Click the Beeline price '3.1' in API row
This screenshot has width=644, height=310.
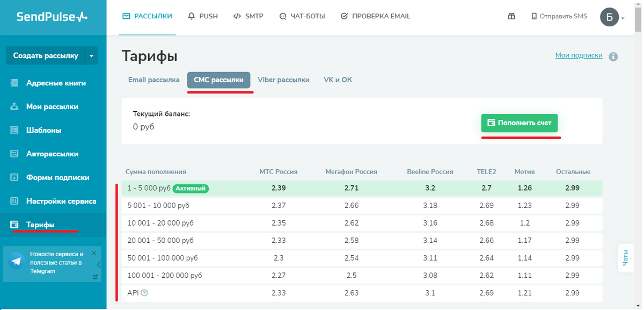point(430,293)
